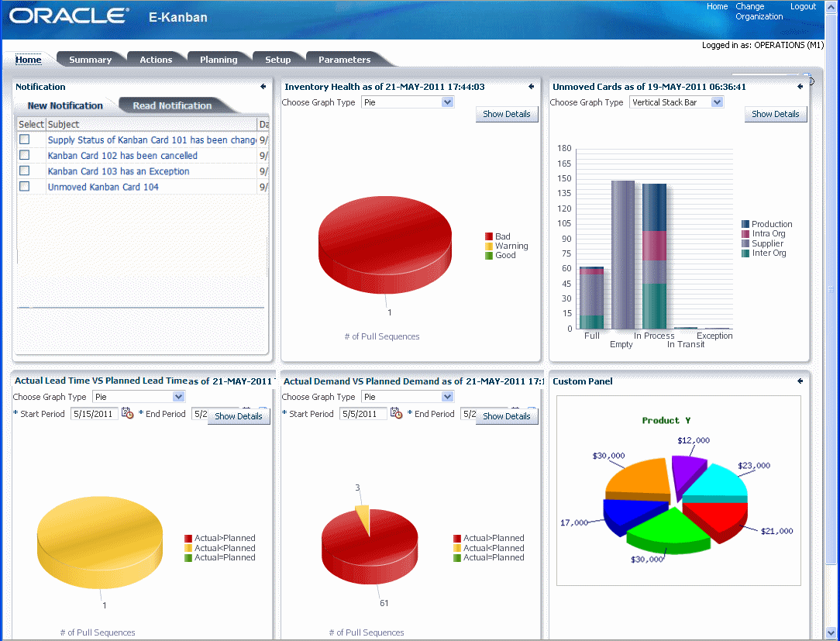This screenshot has width=840, height=641.
Task: Switch to the Summary tab
Action: coord(90,60)
